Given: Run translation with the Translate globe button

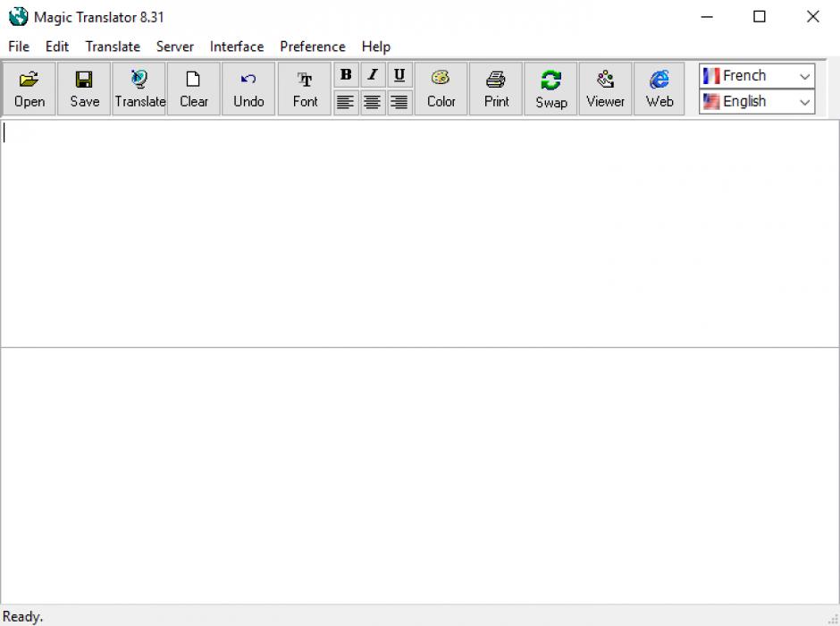Looking at the screenshot, I should (x=139, y=89).
